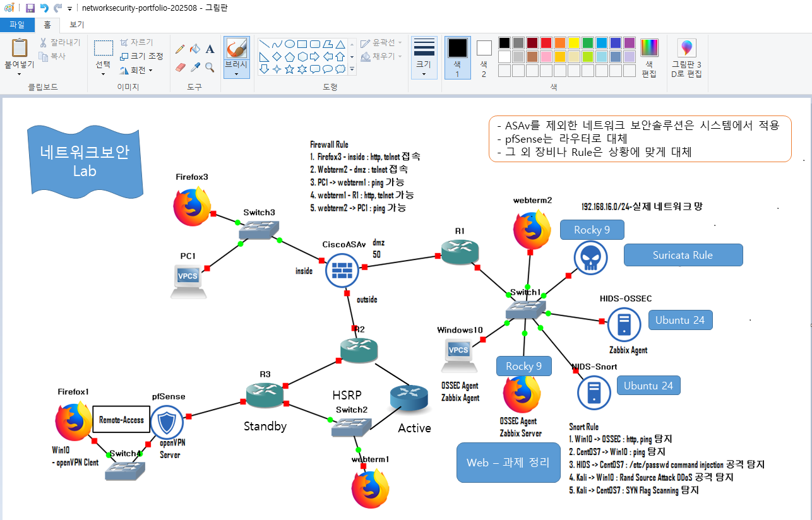Click the 'Remote-Access' label box on canvas
This screenshot has height=520, width=812.
click(121, 420)
